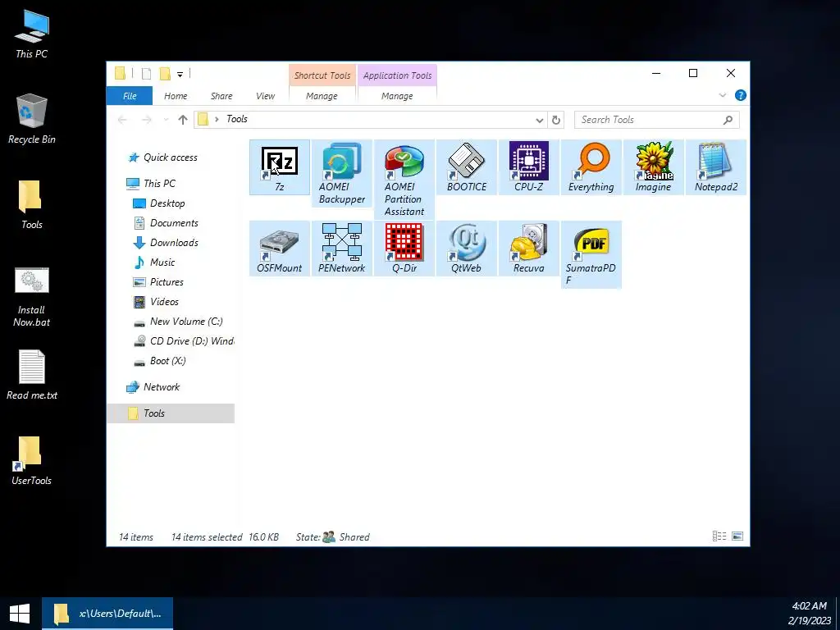Click the breadcrumb arrow before Tools
The image size is (840, 630).
tap(217, 119)
